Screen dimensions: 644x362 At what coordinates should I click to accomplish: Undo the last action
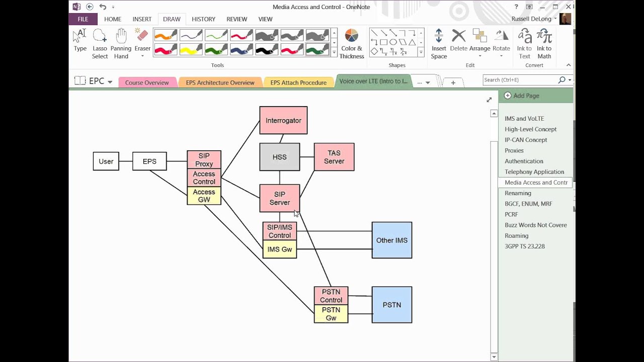103,7
